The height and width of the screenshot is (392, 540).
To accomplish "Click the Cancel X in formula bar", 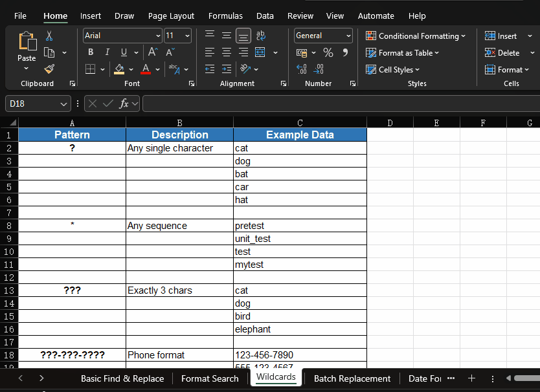I will pos(93,103).
